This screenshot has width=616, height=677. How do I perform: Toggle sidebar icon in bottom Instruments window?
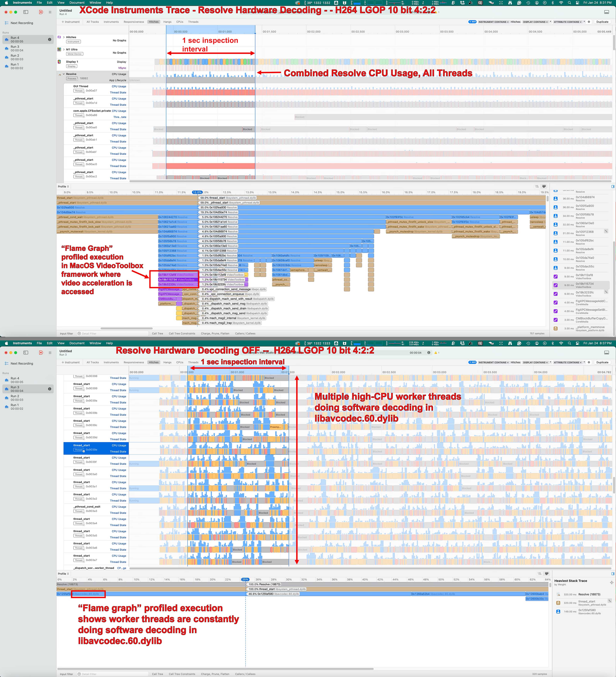(x=26, y=353)
